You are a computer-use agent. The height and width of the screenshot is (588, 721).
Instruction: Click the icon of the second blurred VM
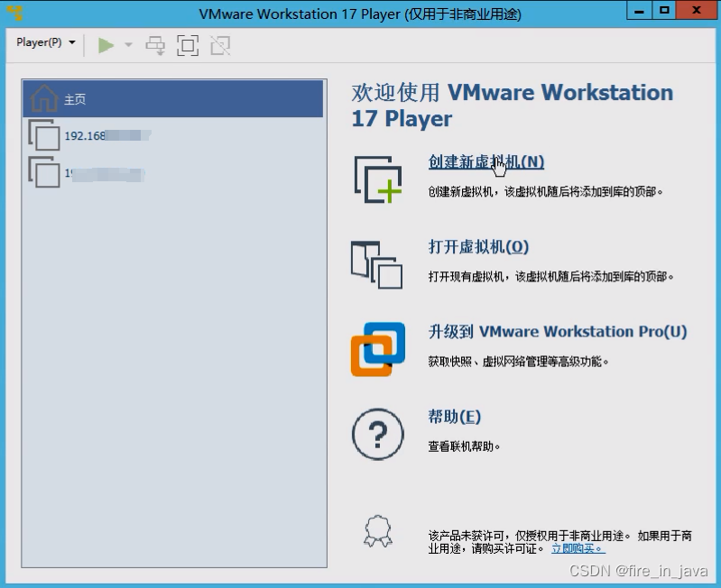point(44,172)
